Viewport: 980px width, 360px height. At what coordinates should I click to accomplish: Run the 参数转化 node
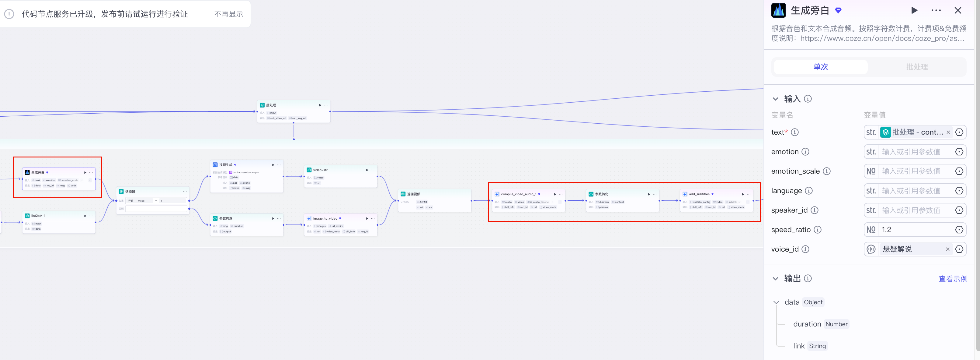(x=649, y=194)
